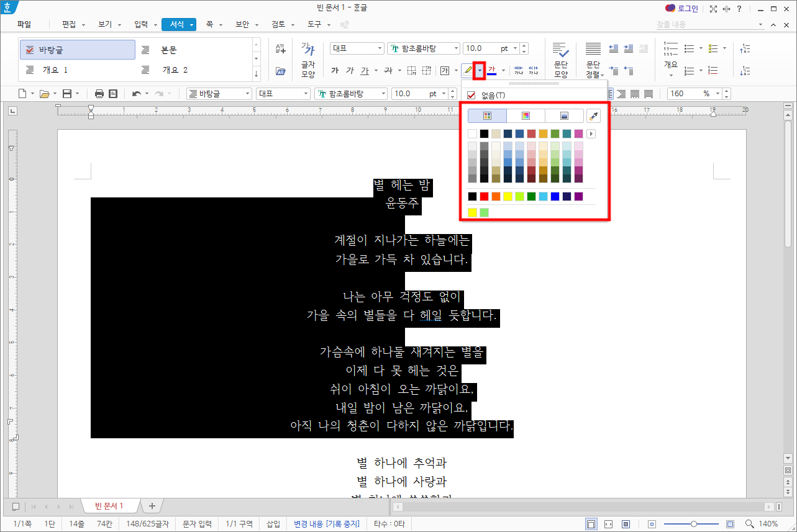Switch to the gradient color tab
Screen dimensions: 797x532
tap(564, 115)
